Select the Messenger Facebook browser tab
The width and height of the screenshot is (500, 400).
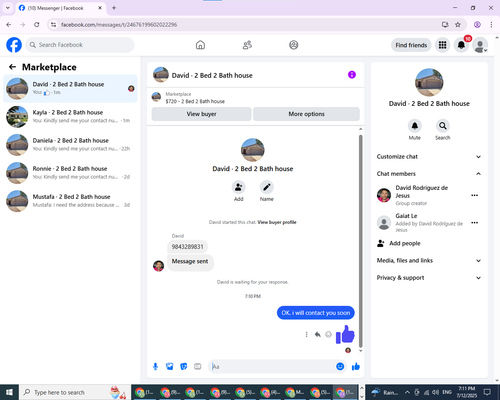60,8
